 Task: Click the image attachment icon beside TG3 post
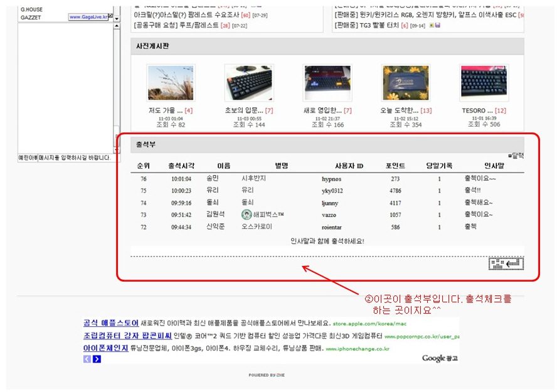click(432, 25)
